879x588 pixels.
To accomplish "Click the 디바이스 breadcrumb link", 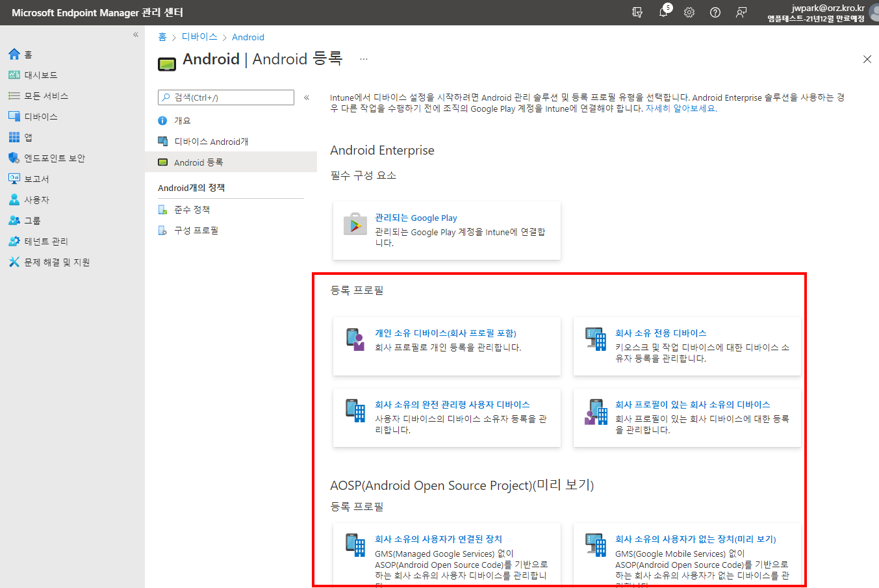I will tap(199, 37).
